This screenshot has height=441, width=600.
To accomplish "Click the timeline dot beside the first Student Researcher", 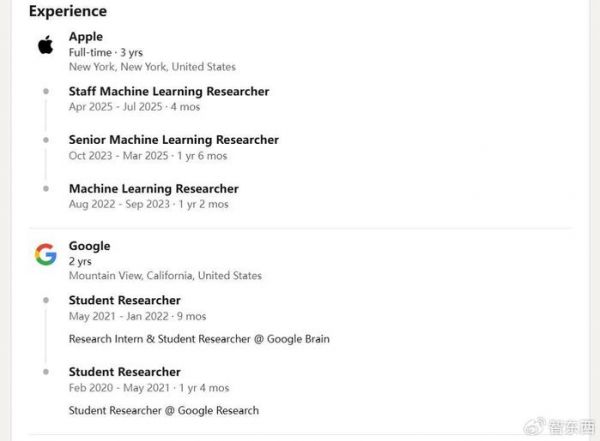I will point(45,300).
